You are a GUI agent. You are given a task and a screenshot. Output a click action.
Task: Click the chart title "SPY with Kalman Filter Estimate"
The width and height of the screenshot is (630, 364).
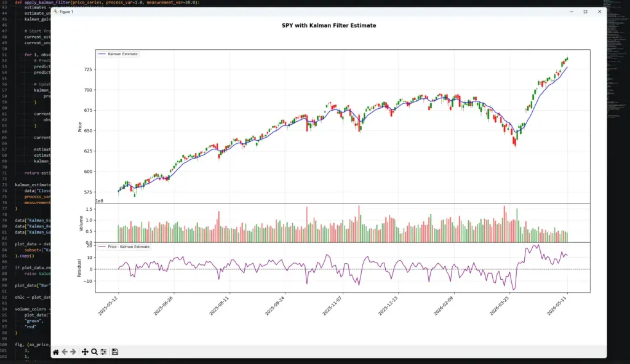(329, 25)
